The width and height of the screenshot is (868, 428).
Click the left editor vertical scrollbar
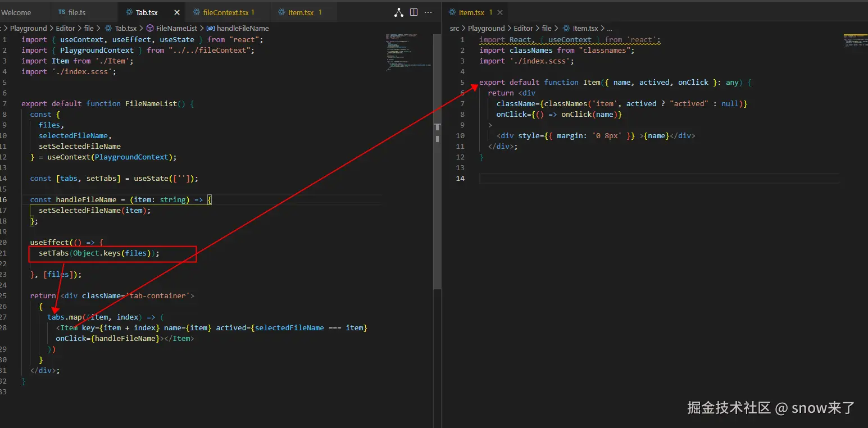[437, 162]
